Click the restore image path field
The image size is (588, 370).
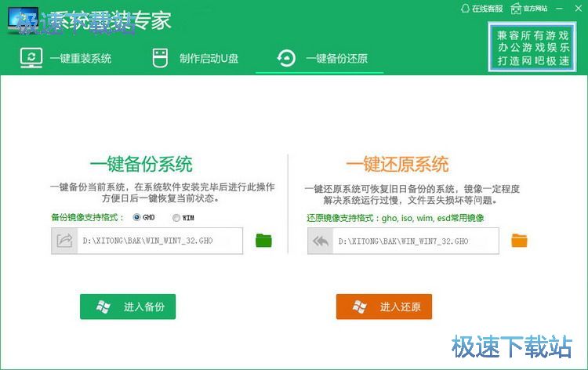[416, 241]
